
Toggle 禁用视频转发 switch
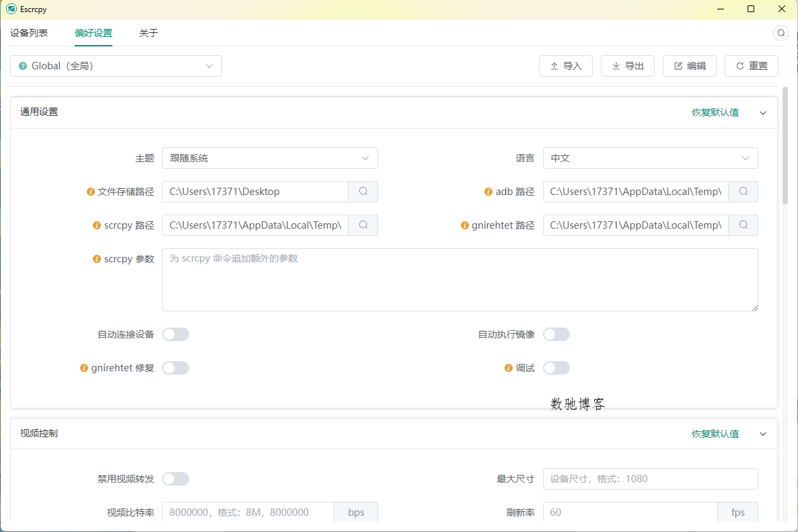[x=176, y=479]
